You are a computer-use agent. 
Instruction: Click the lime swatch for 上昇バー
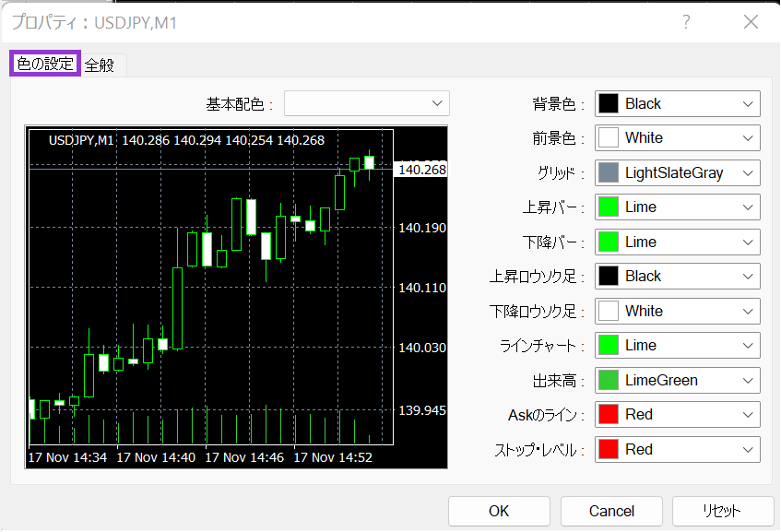[x=609, y=207]
